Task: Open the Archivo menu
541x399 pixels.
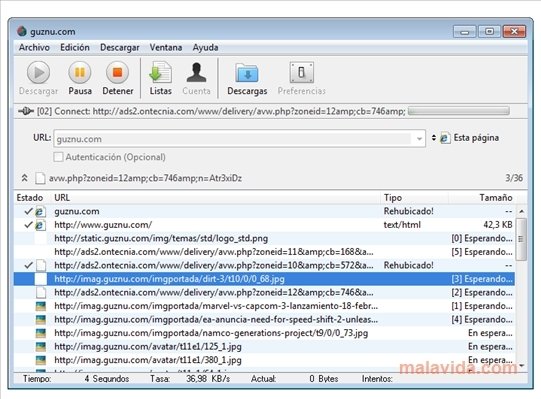Action: click(x=34, y=47)
